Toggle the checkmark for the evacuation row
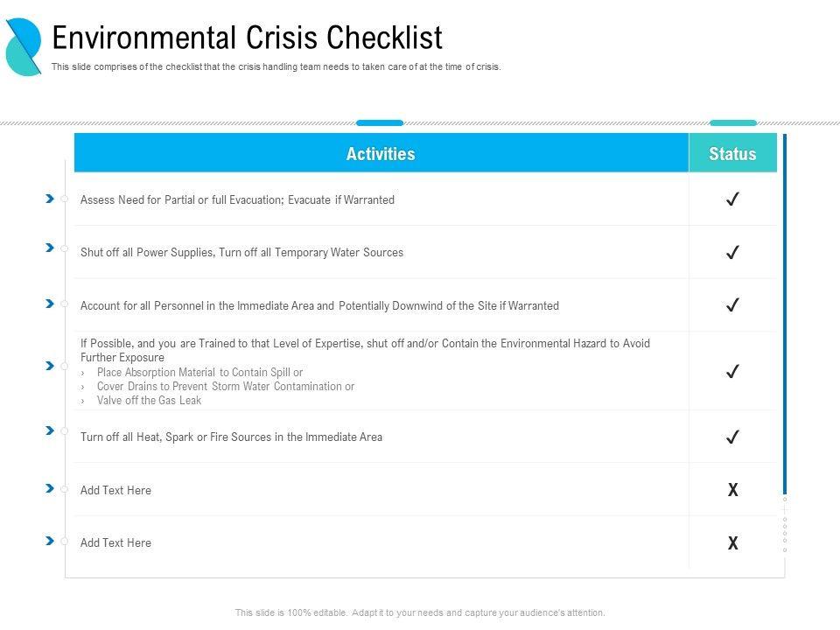Screen dimensions: 840x630 point(733,199)
